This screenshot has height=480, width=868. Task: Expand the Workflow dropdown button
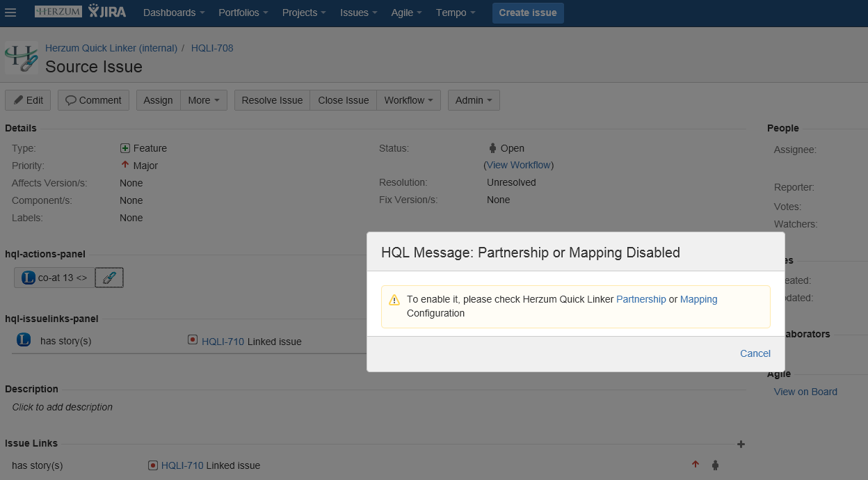(408, 100)
